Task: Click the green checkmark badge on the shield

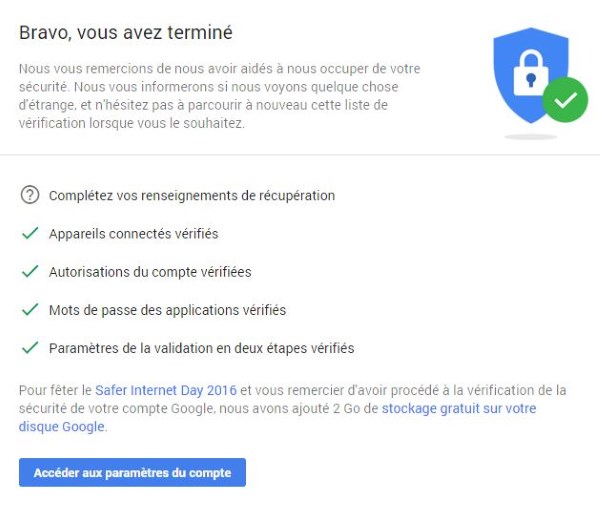Action: (565, 100)
